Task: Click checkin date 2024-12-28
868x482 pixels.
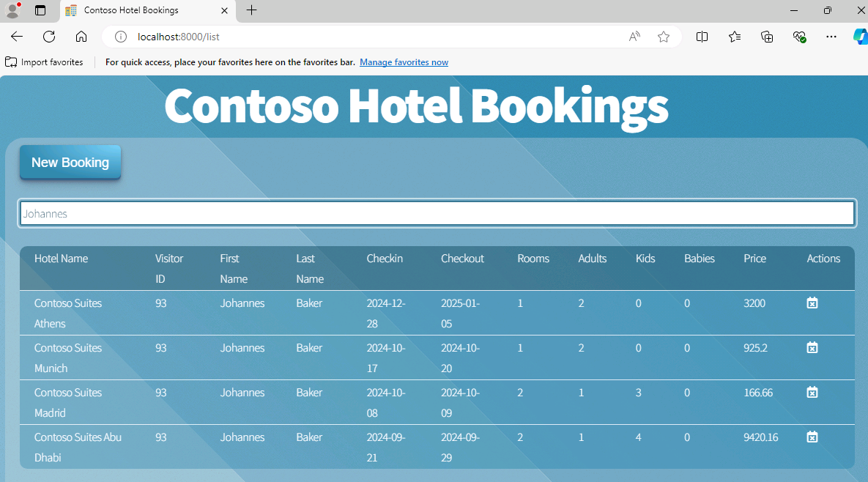Action: click(x=386, y=314)
